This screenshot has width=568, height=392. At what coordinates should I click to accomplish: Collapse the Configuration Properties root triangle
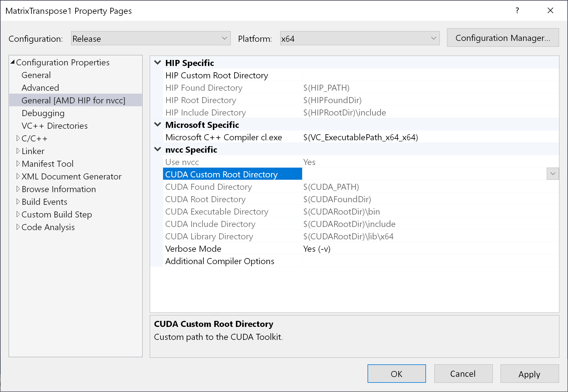pos(13,62)
